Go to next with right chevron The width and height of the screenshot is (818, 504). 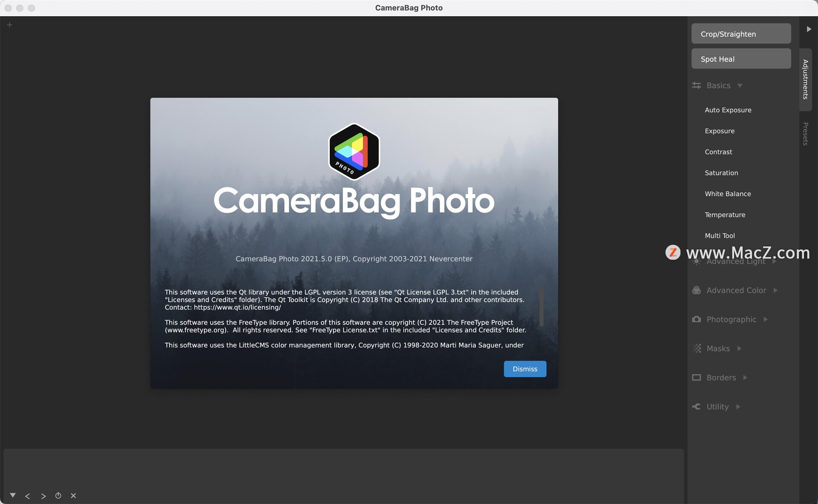[x=43, y=496]
